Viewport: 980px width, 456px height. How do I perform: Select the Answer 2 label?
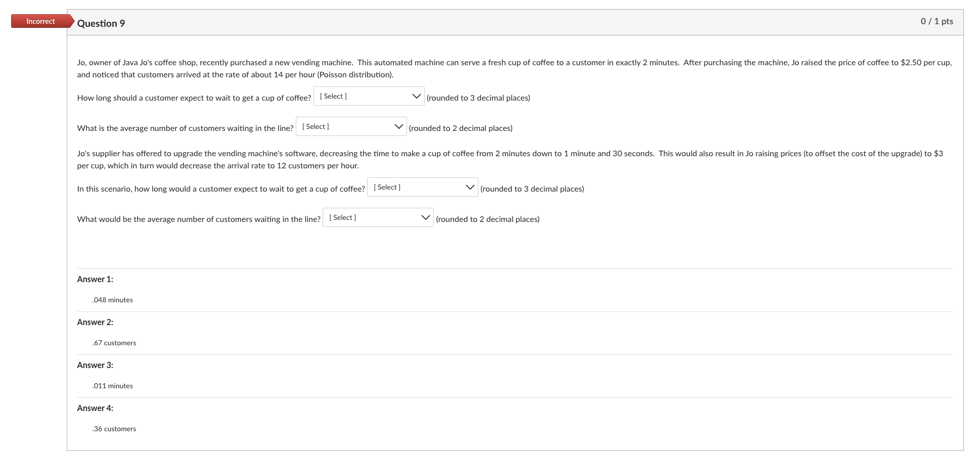(x=95, y=322)
